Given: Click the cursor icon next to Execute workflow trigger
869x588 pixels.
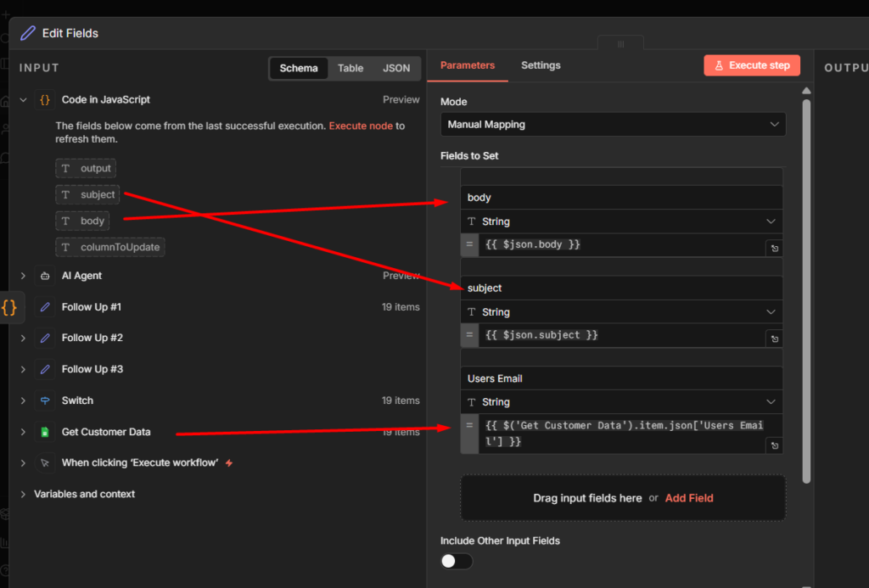Looking at the screenshot, I should point(43,462).
